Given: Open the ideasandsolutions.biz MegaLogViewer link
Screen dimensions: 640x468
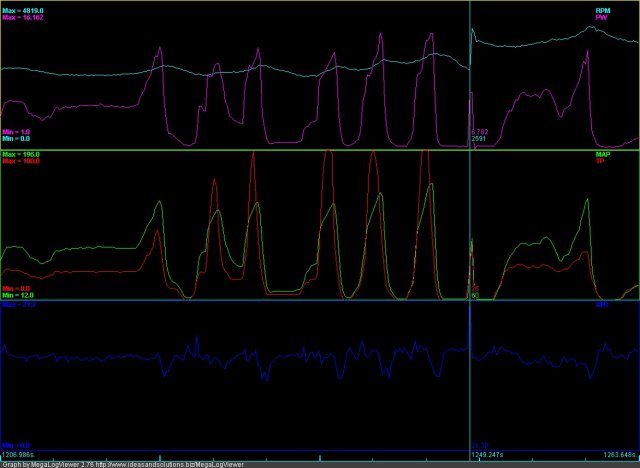Looking at the screenshot, I should point(180,464).
